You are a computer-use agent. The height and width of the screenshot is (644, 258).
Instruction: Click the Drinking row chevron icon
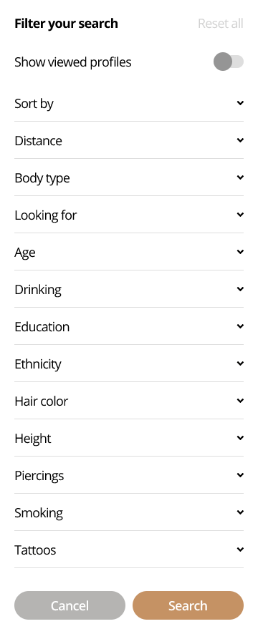coord(240,289)
